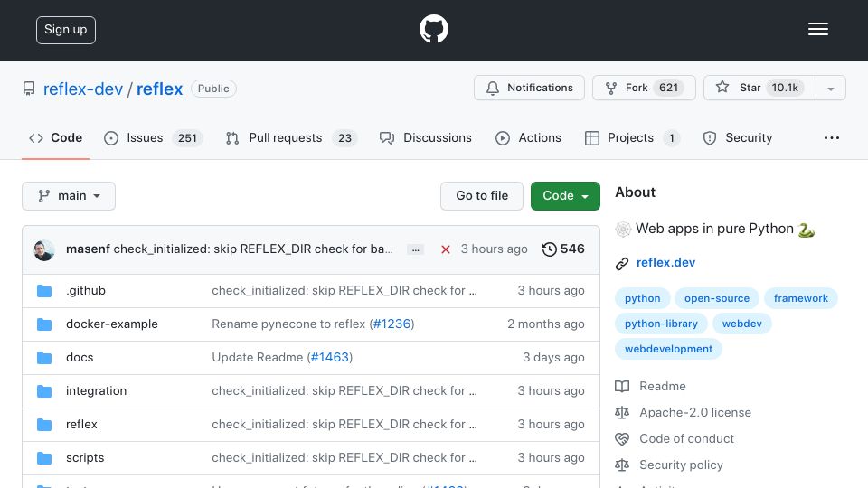This screenshot has width=868, height=488.
Task: Click the Sign up button
Action: point(66,30)
